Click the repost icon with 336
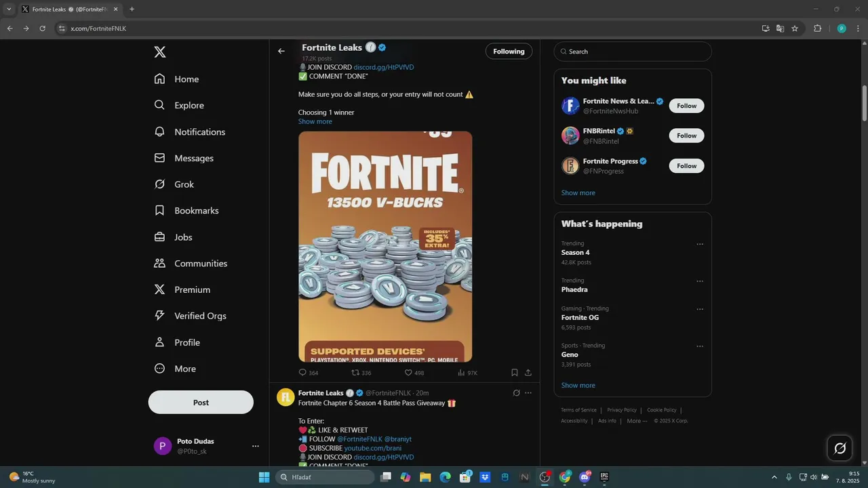The width and height of the screenshot is (868, 488). (355, 373)
